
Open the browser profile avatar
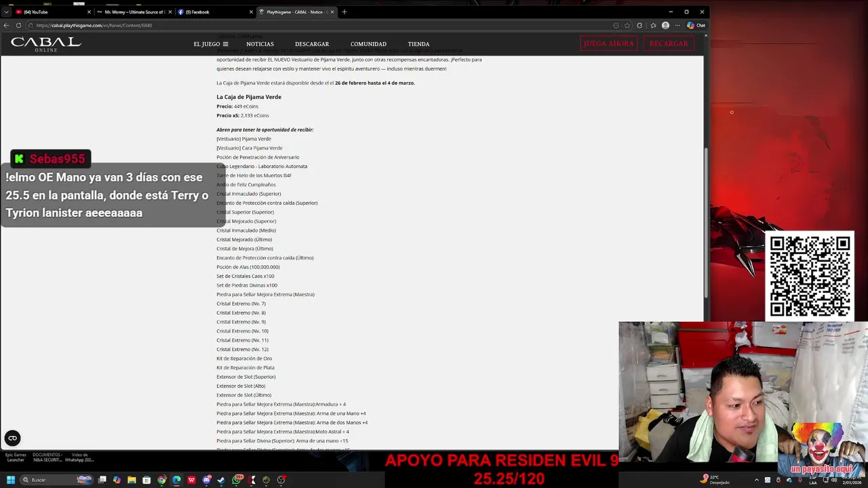click(x=665, y=25)
